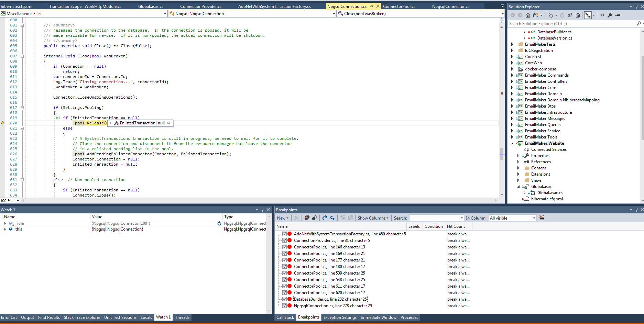Select hibernate.cfg.xml in Solution Explorer
The image size is (644, 324).
point(547,199)
